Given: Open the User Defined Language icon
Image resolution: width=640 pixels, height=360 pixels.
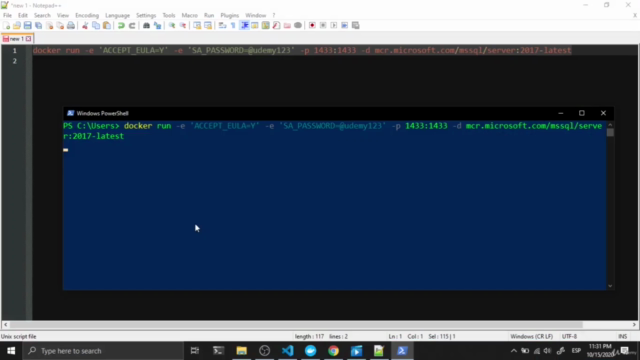Looking at the screenshot, I should (255, 25).
